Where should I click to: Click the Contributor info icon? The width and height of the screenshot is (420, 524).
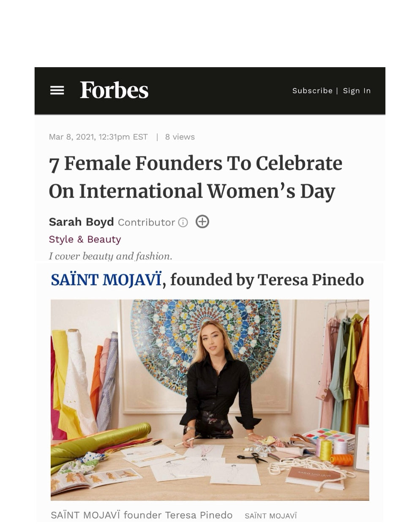coord(183,223)
